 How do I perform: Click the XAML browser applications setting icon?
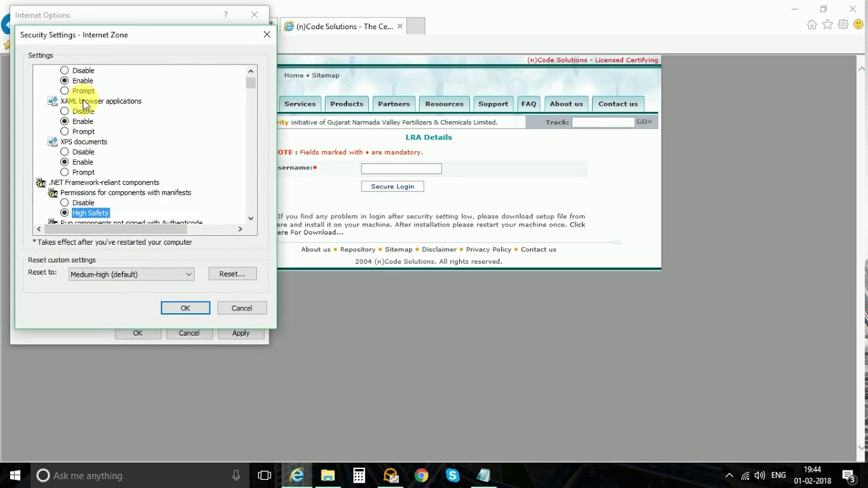53,101
